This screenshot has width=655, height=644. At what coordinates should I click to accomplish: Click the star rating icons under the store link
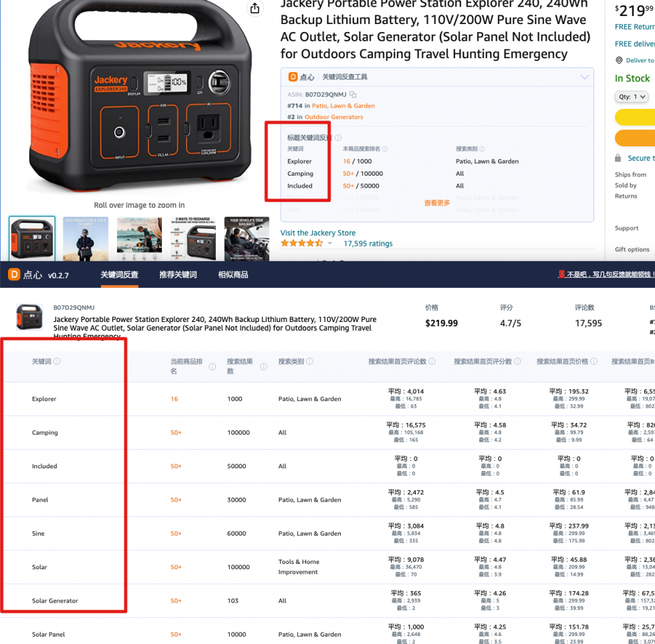(x=301, y=243)
